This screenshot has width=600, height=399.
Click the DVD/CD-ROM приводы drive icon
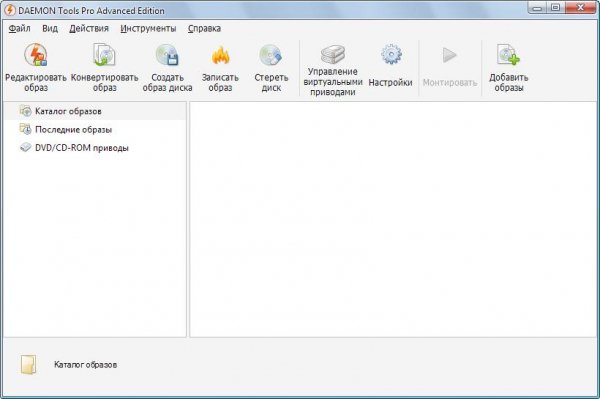click(26, 148)
